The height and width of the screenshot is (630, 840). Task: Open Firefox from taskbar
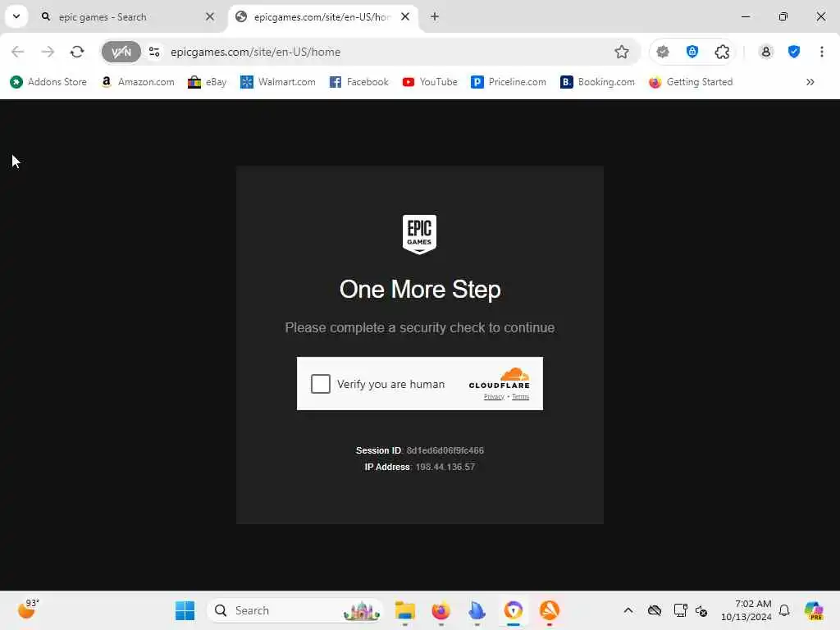point(441,610)
